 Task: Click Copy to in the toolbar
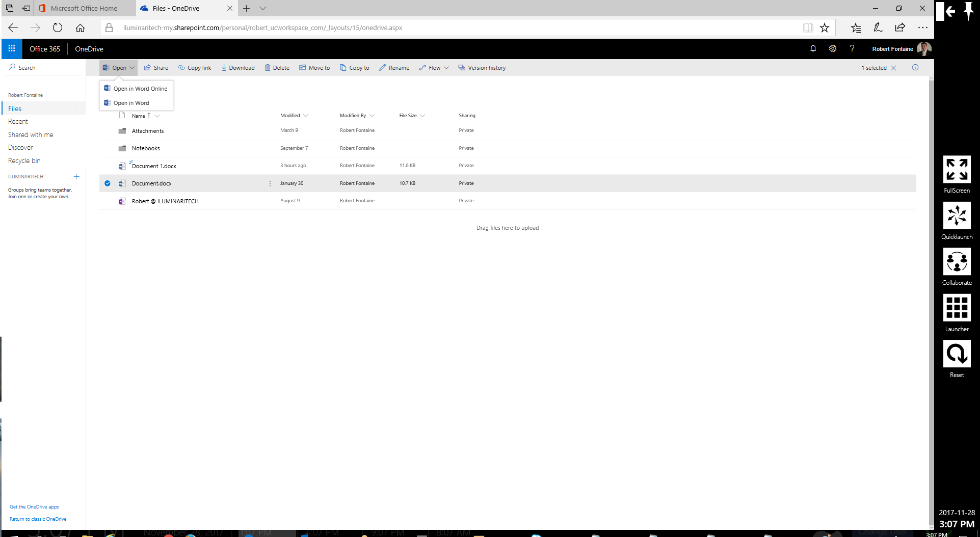(355, 68)
